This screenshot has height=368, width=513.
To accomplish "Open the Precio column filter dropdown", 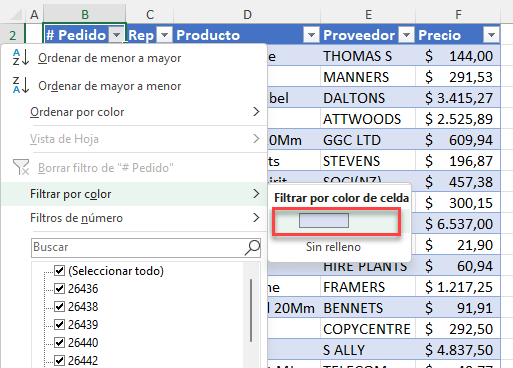I will click(491, 35).
